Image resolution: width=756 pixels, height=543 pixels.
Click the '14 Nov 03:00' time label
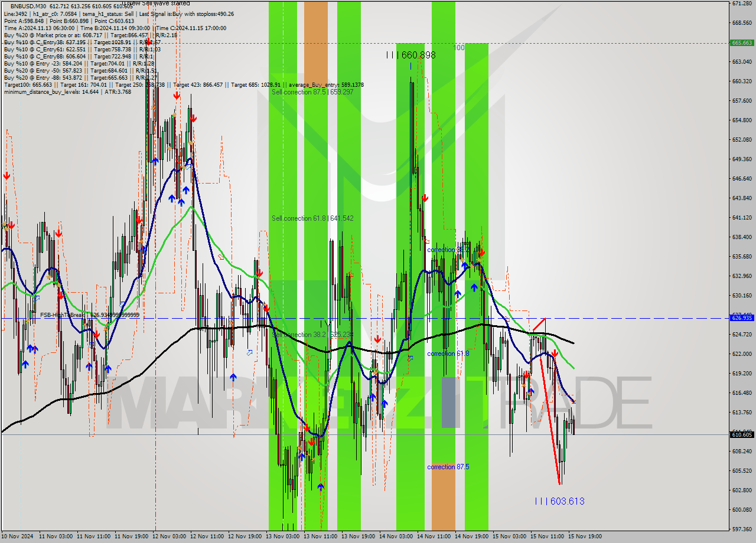click(x=396, y=537)
